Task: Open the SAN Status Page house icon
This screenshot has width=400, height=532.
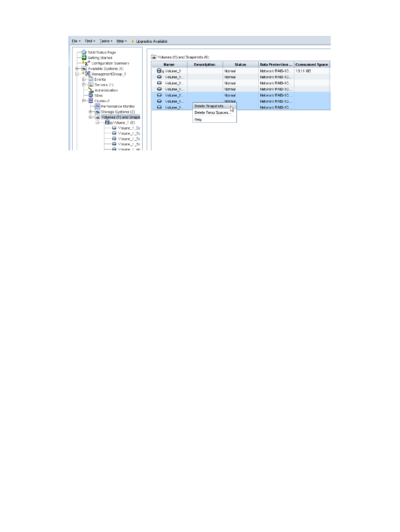Action: tap(84, 52)
